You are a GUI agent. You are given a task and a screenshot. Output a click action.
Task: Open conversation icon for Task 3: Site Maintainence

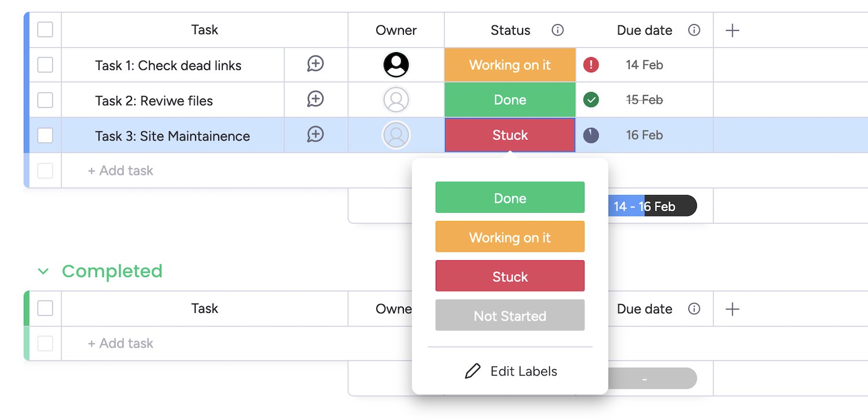(x=315, y=135)
